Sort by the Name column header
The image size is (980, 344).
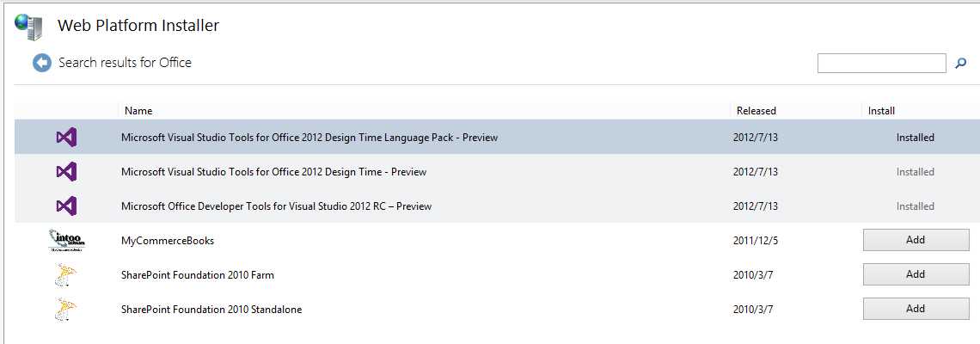(x=138, y=111)
